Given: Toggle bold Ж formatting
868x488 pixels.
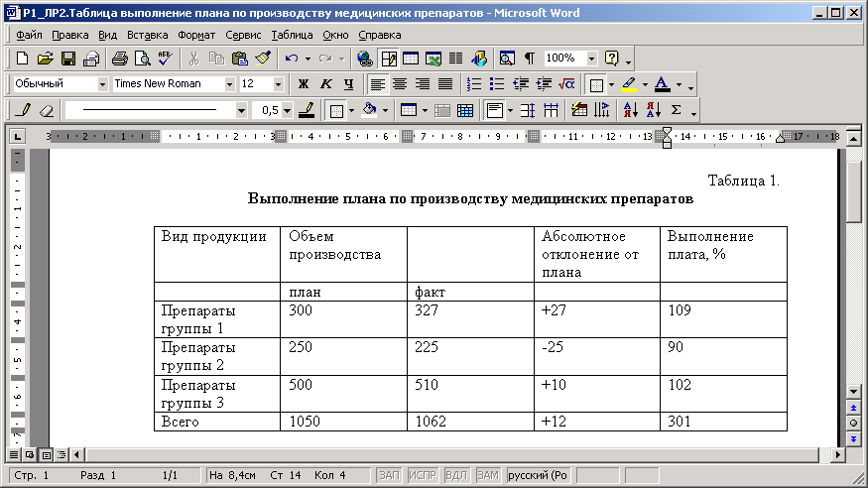Looking at the screenshot, I should (303, 84).
